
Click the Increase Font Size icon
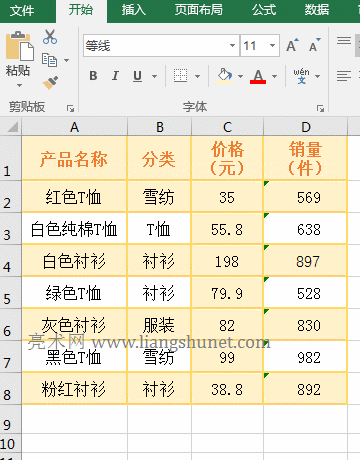pos(293,45)
